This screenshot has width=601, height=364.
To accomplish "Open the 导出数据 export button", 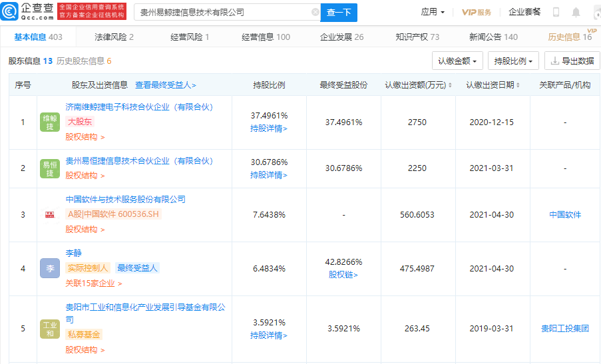I will pyautogui.click(x=572, y=61).
